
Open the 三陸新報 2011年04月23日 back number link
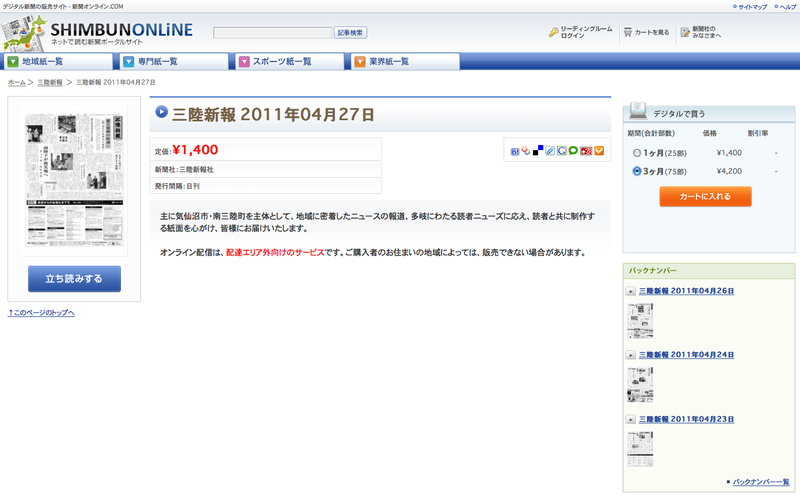[x=686, y=419]
